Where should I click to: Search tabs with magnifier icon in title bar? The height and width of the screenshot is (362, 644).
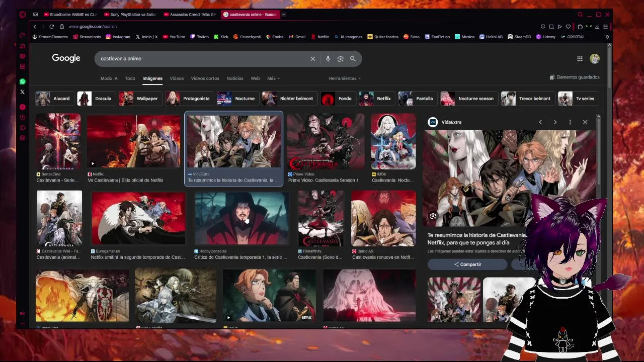coord(580,15)
